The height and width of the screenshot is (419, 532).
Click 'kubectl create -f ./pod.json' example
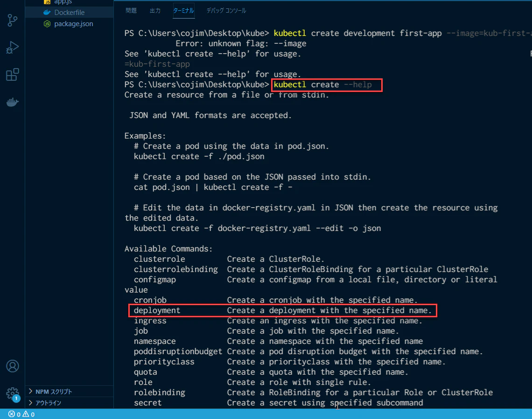(199, 156)
